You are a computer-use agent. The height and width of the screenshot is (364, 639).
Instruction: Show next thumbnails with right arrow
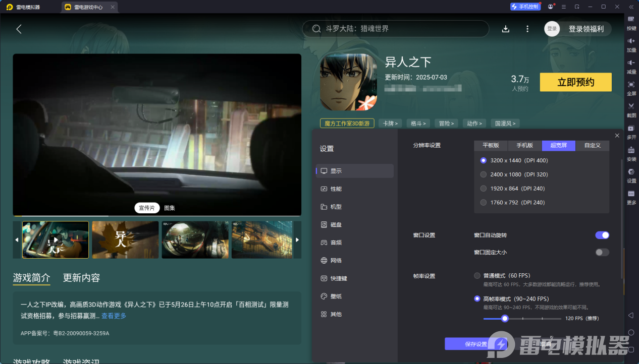(297, 240)
